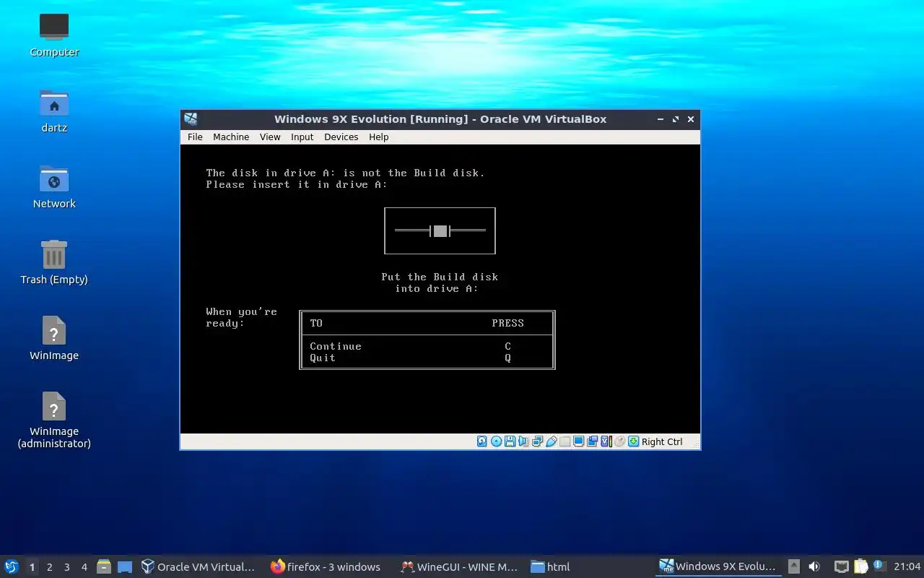
Task: Open the View menu
Action: coord(270,137)
